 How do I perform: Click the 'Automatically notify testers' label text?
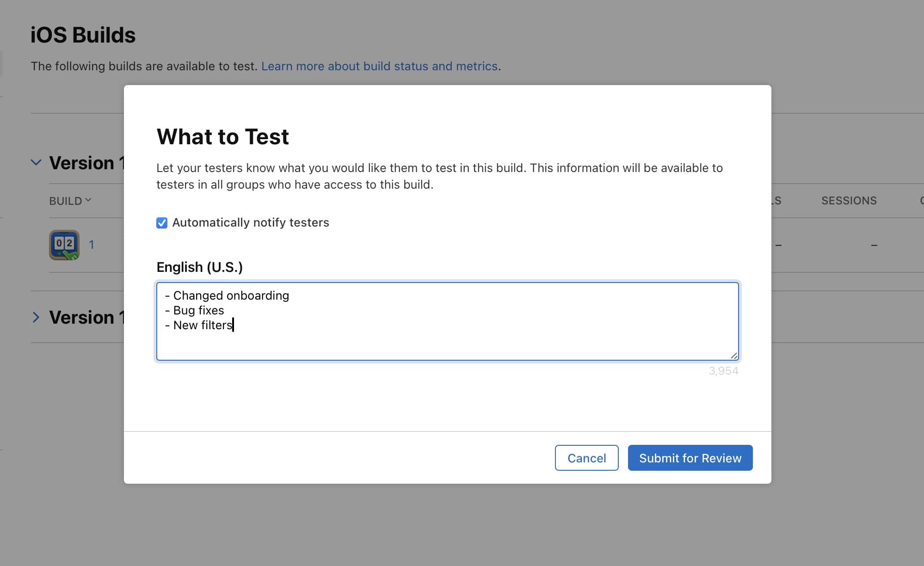250,223
